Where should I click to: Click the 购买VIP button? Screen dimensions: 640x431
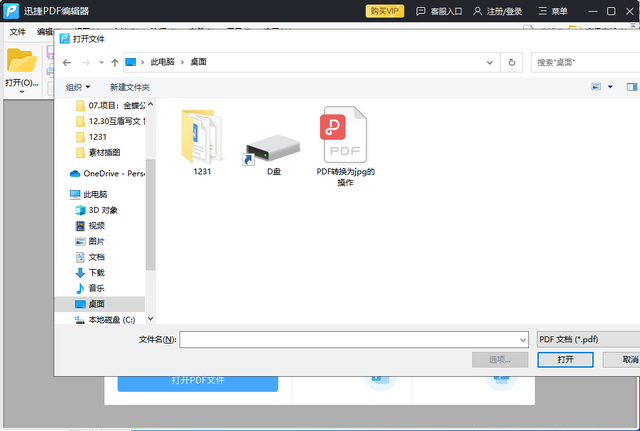[x=384, y=11]
